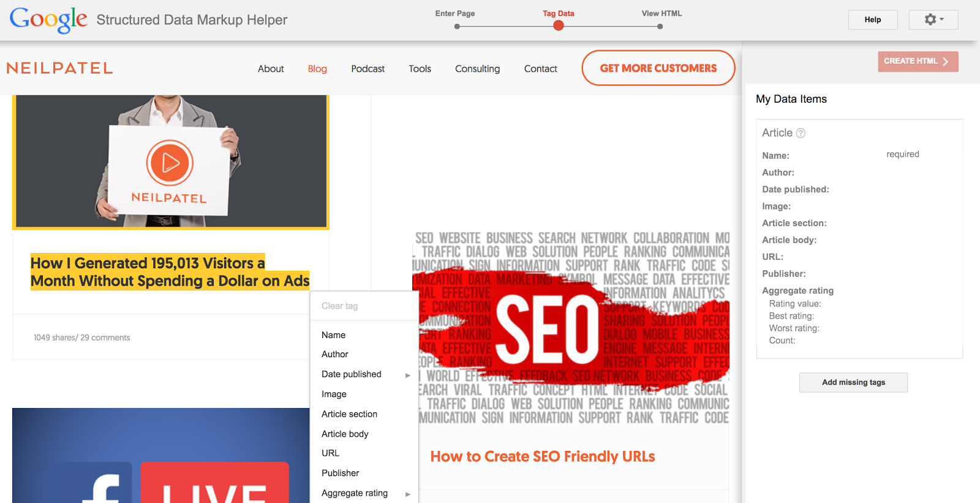Click the Help button
This screenshot has width=980, height=503.
pyautogui.click(x=873, y=20)
